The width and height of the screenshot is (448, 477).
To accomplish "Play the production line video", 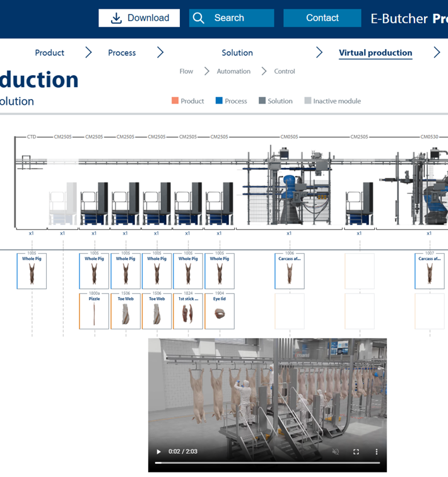I will (158, 452).
